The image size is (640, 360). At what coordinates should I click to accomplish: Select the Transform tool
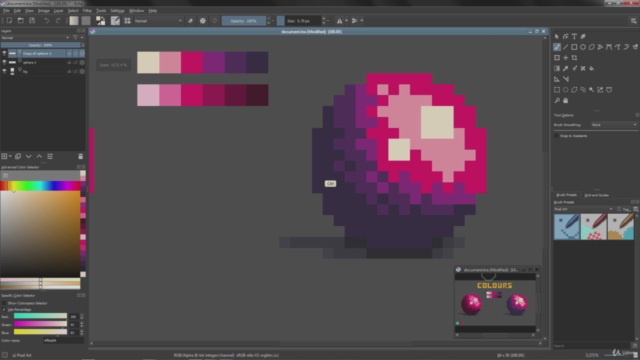(x=557, y=58)
